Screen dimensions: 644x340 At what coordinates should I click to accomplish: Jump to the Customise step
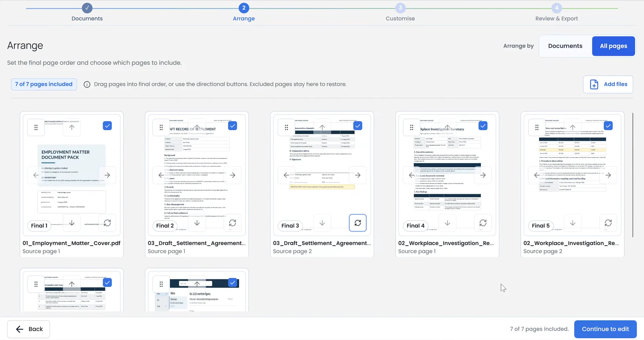[x=400, y=12]
